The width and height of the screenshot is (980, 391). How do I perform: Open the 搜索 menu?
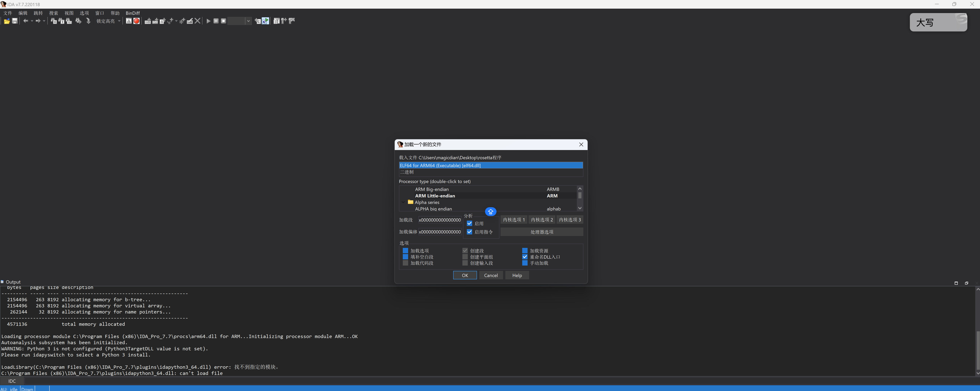click(53, 13)
